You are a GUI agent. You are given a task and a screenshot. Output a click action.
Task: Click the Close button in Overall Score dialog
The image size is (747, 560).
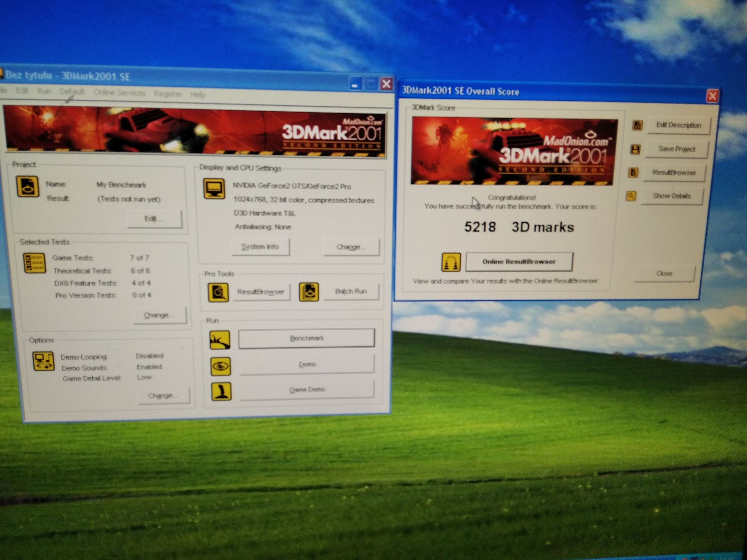(x=664, y=274)
